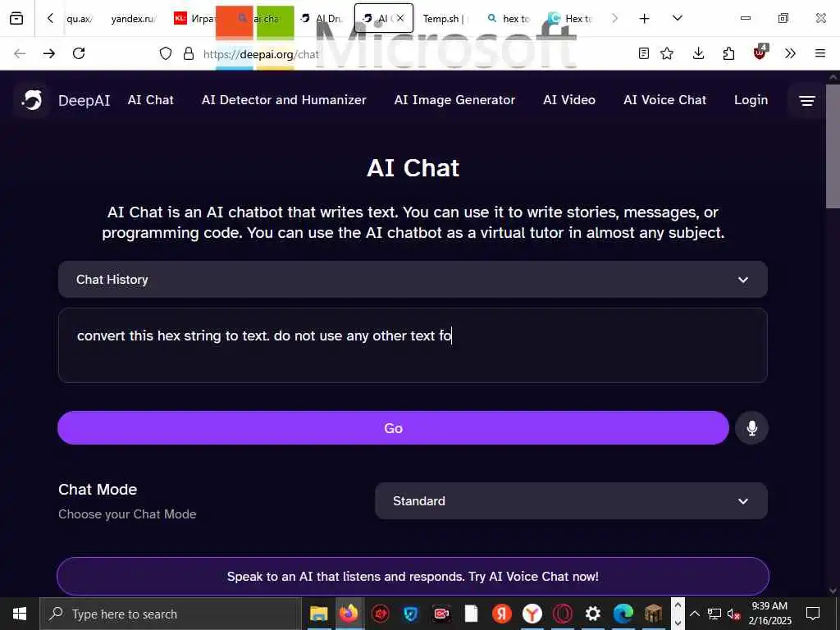
Task: Open the Chat Mode Standard dropdown
Action: pos(571,501)
